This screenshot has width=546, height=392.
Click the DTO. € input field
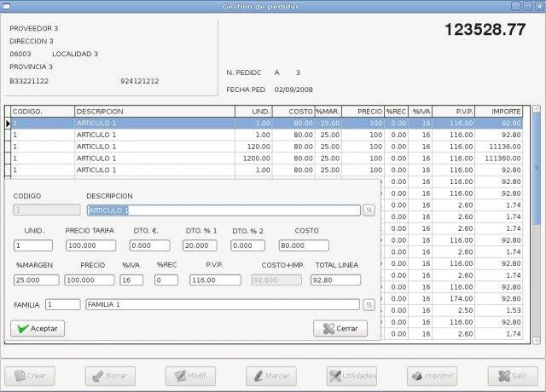click(150, 245)
